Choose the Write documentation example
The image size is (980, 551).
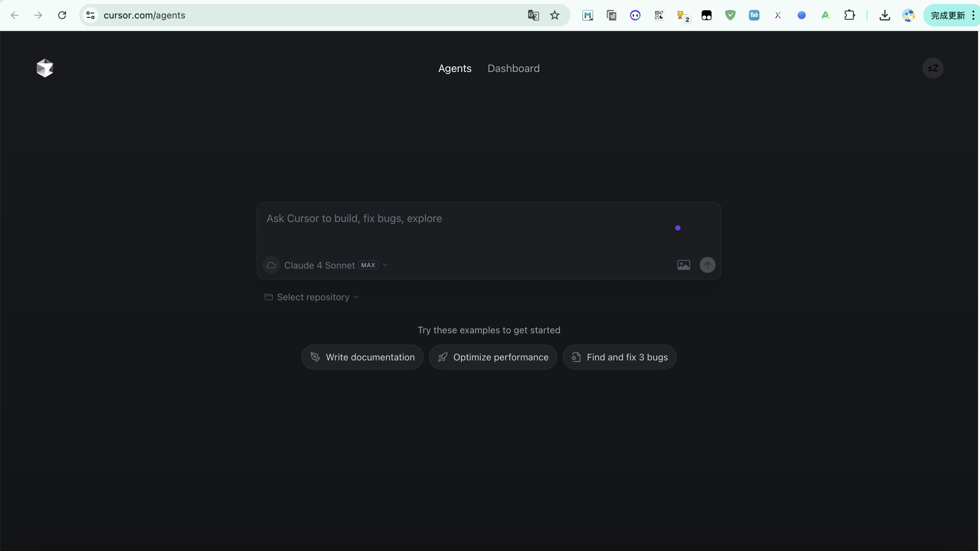coord(362,357)
